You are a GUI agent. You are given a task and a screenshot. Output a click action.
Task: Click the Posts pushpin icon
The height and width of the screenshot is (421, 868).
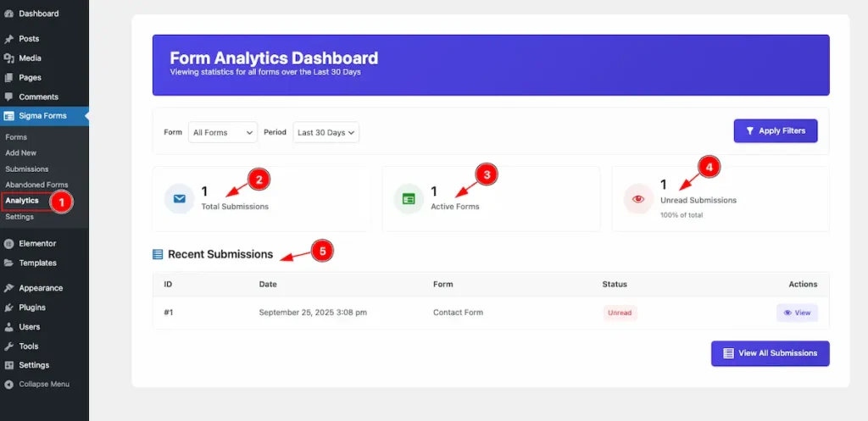(8, 39)
